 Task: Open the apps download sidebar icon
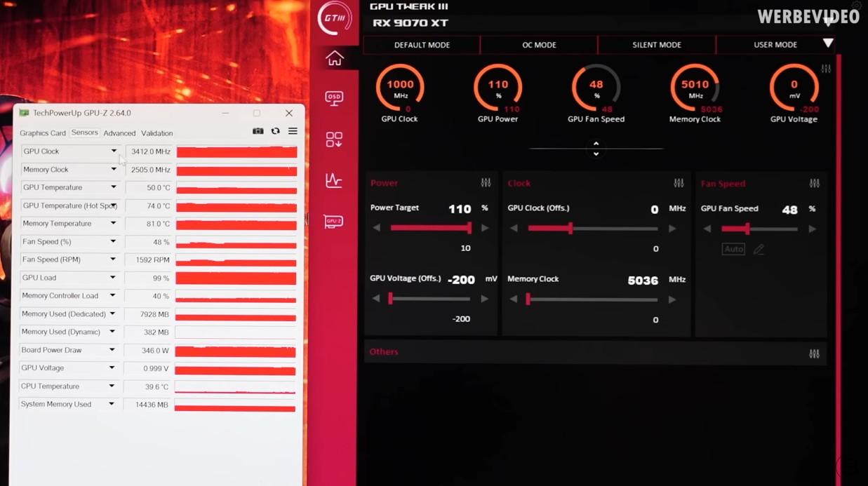point(334,140)
